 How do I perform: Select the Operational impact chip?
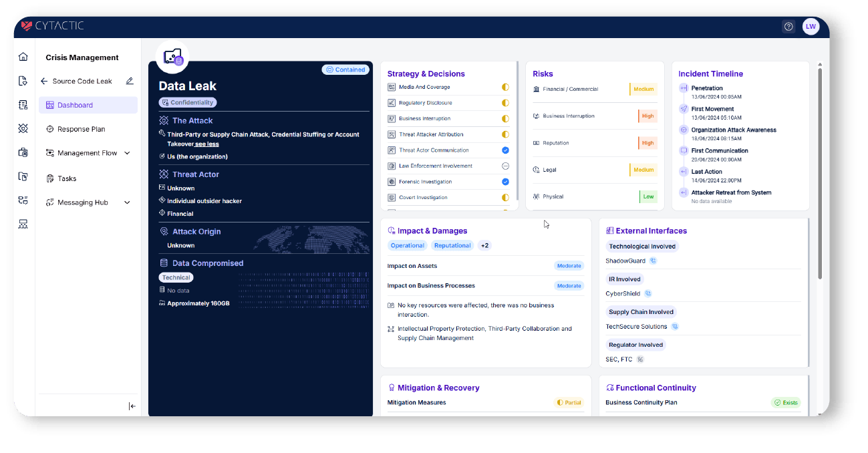coord(408,245)
